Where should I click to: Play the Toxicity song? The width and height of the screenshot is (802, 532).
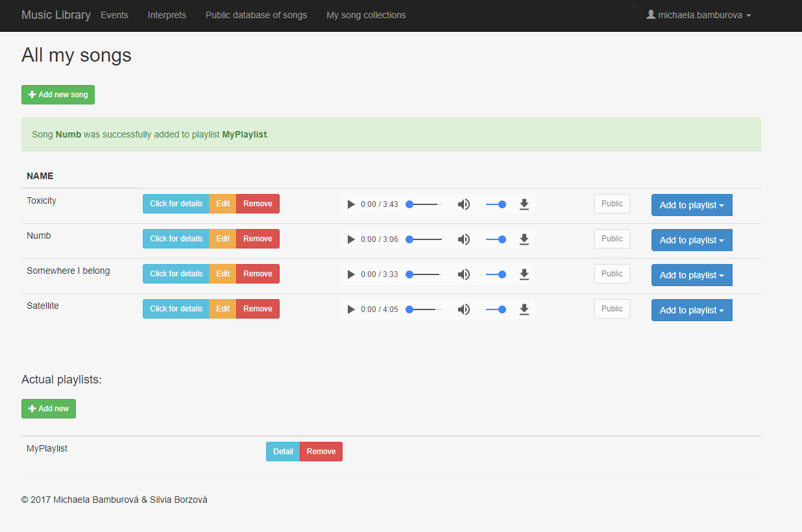[351, 204]
